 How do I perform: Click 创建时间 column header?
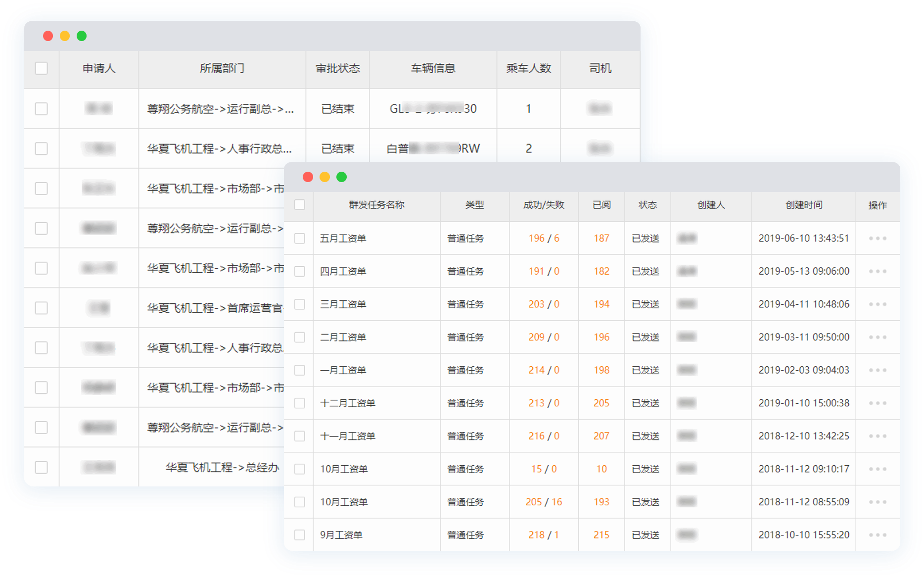pyautogui.click(x=804, y=205)
